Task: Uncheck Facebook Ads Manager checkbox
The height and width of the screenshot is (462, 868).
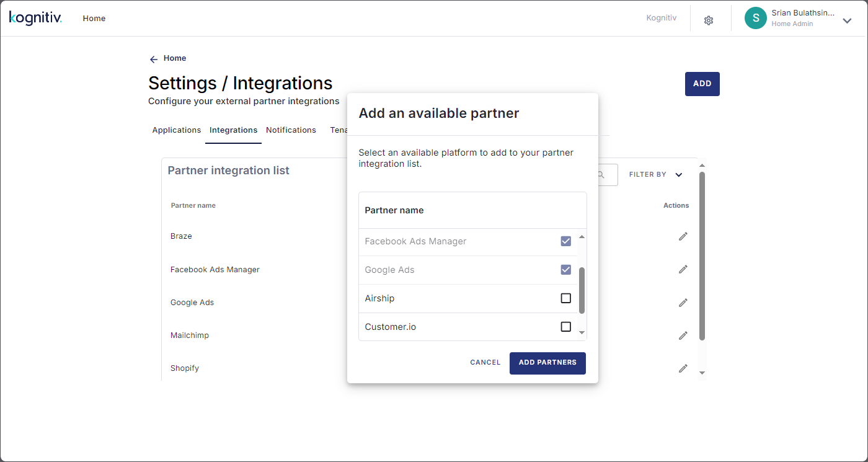Action: tap(565, 241)
